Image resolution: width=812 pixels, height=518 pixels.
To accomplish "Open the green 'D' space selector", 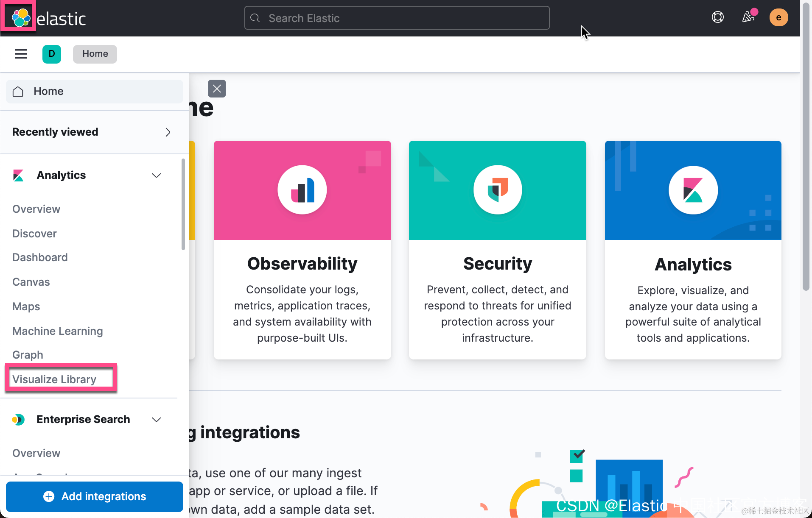I will click(x=52, y=54).
